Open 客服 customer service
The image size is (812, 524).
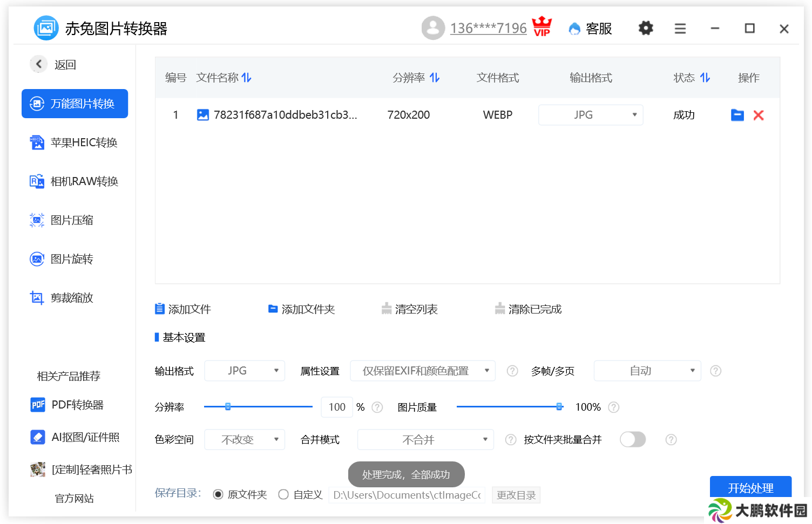591,29
